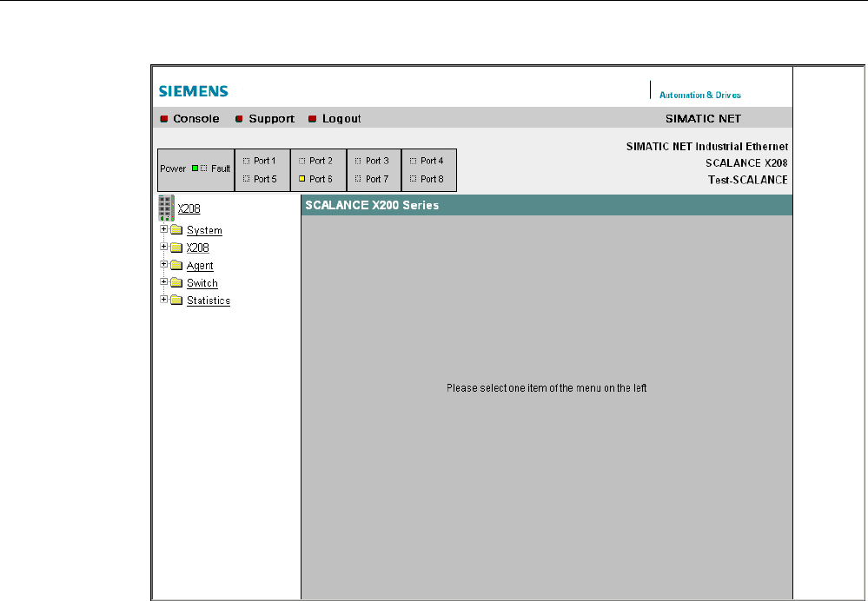
Task: Click the Port 8 status LED
Action: [x=413, y=179]
